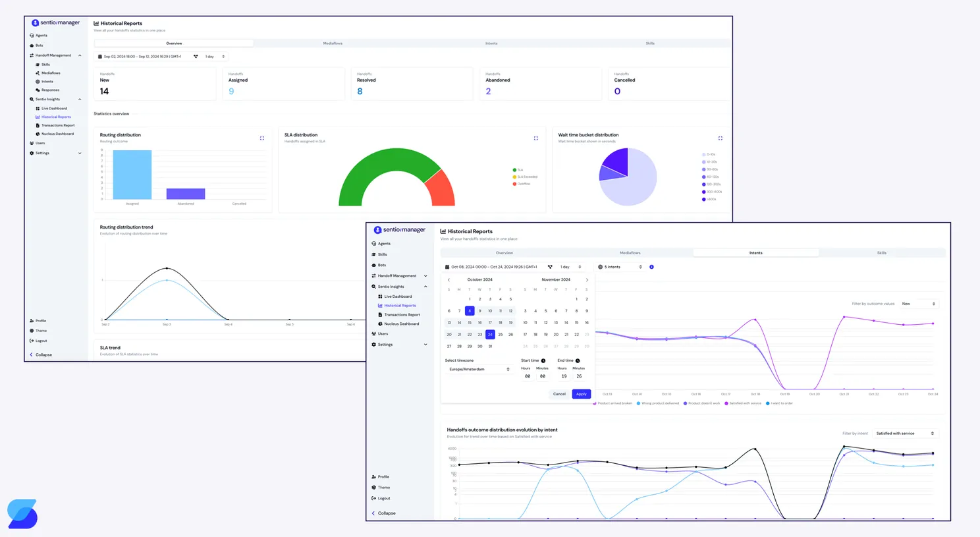Image resolution: width=980 pixels, height=537 pixels.
Task: Open Nucleus Dashboard in the back window sidebar
Action: 54,134
